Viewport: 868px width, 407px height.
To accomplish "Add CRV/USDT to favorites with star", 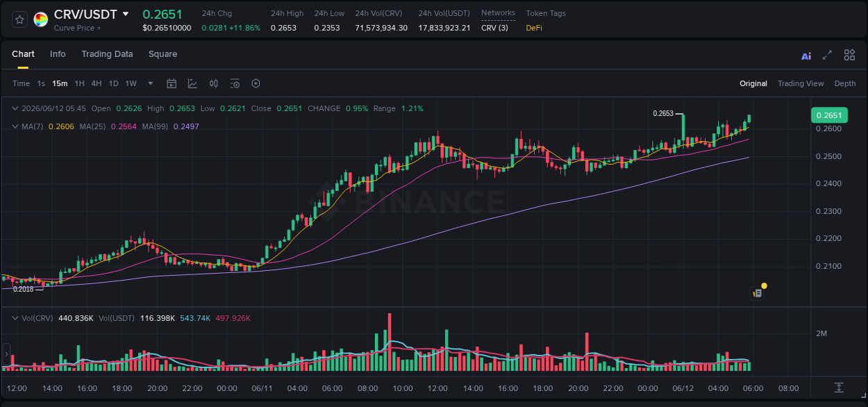I will click(x=19, y=19).
